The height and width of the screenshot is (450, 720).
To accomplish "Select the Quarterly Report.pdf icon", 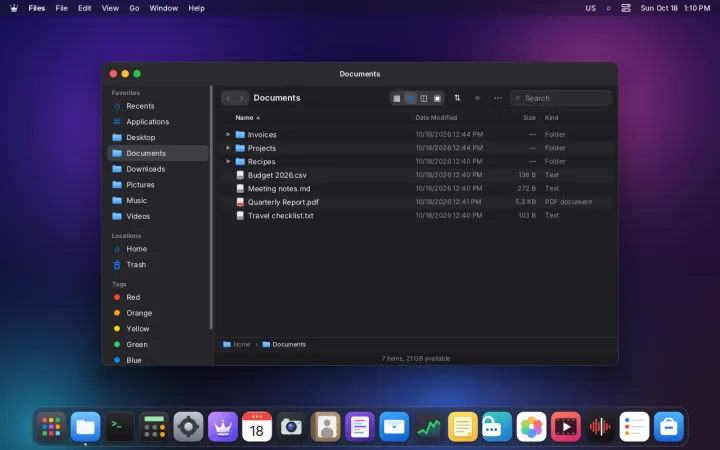I will [x=240, y=202].
